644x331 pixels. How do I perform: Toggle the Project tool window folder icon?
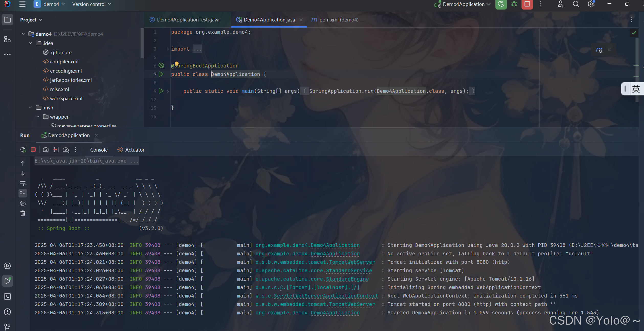tap(7, 20)
